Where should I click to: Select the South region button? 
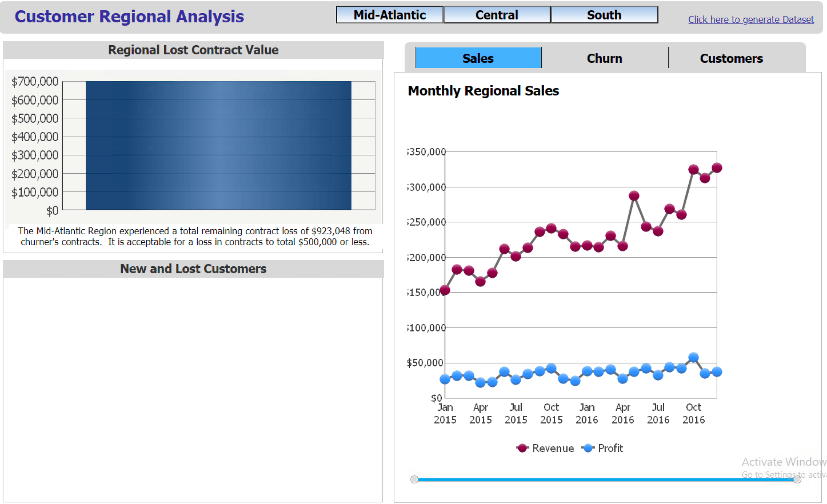(x=604, y=15)
